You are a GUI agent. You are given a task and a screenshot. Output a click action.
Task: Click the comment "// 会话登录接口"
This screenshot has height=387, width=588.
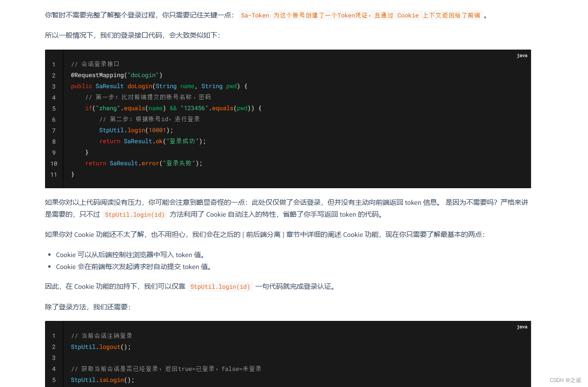coord(95,64)
